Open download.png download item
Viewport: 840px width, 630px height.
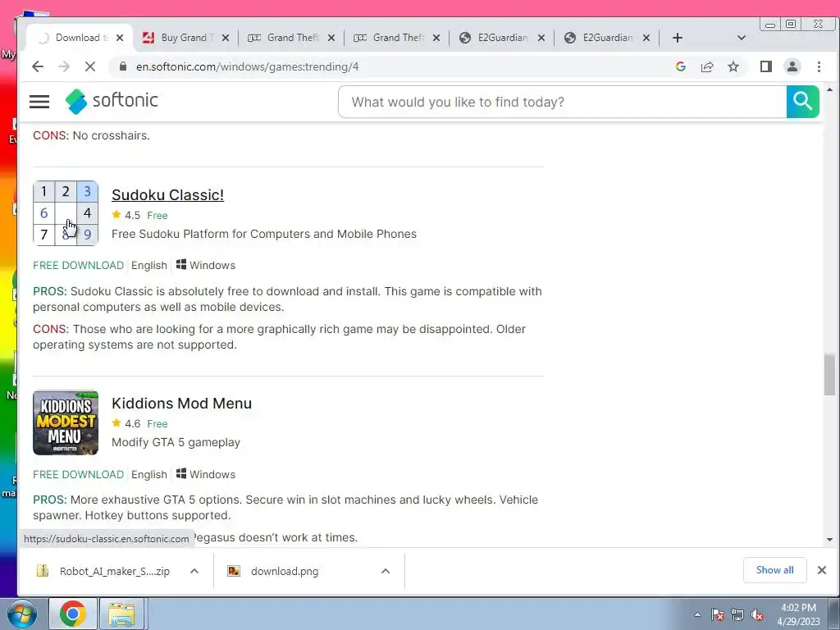[285, 571]
